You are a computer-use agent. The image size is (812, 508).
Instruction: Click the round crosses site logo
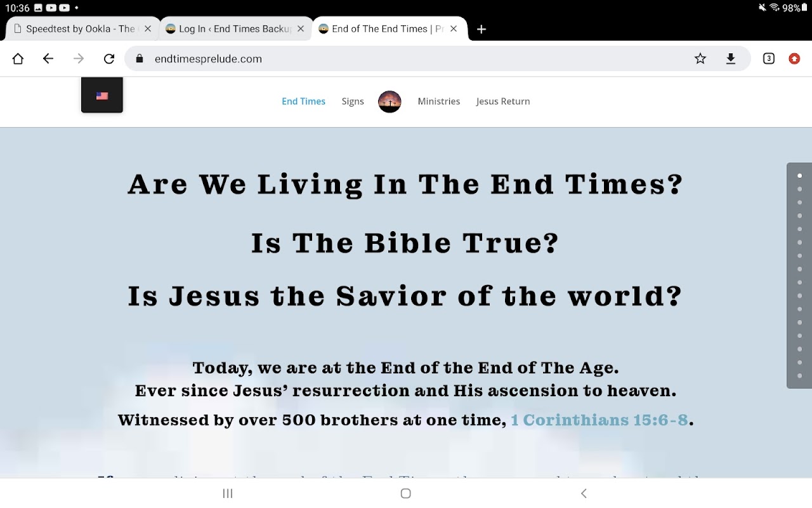click(390, 102)
